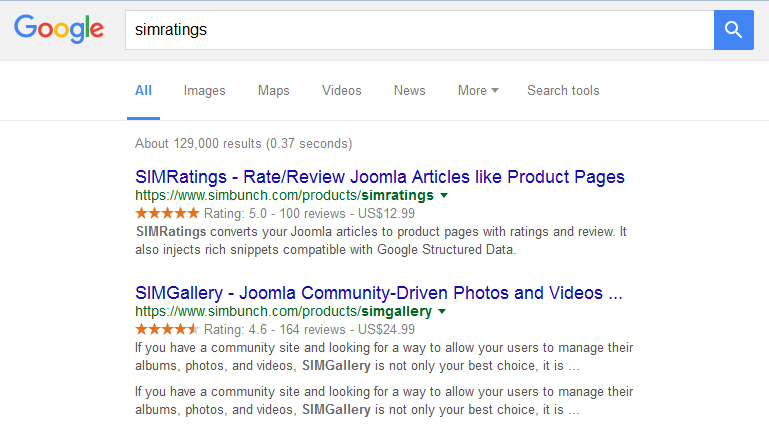Open the Maps tab
This screenshot has width=769, height=430.
[x=274, y=91]
